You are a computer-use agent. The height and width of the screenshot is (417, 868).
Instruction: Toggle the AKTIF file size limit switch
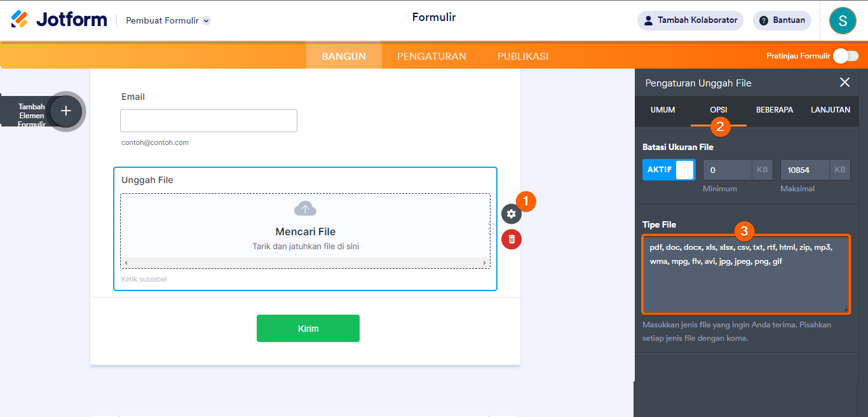(668, 169)
